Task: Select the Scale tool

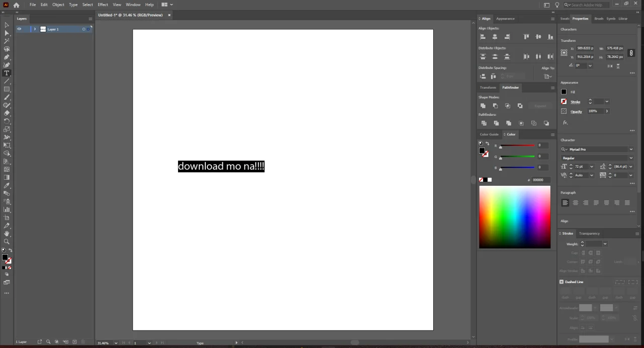Action: click(7, 129)
